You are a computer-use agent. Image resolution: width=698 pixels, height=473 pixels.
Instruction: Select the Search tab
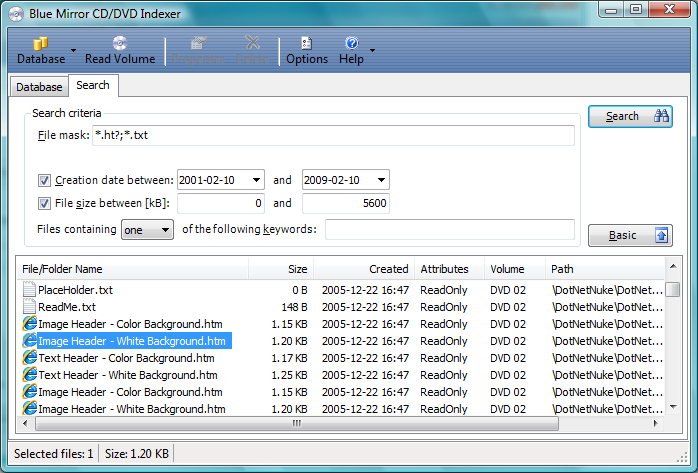point(93,85)
